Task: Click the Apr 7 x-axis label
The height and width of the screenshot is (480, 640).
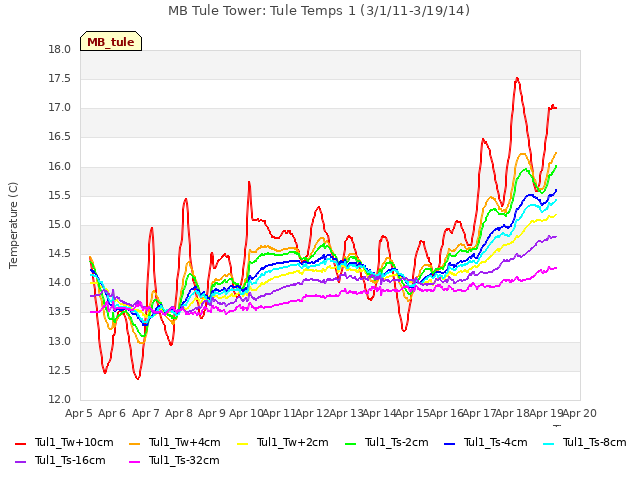Action: [x=146, y=414]
